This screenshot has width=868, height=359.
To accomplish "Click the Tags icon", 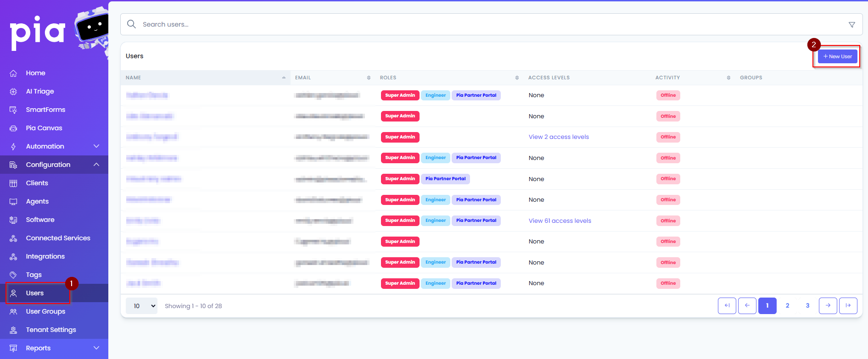I will click(x=13, y=275).
